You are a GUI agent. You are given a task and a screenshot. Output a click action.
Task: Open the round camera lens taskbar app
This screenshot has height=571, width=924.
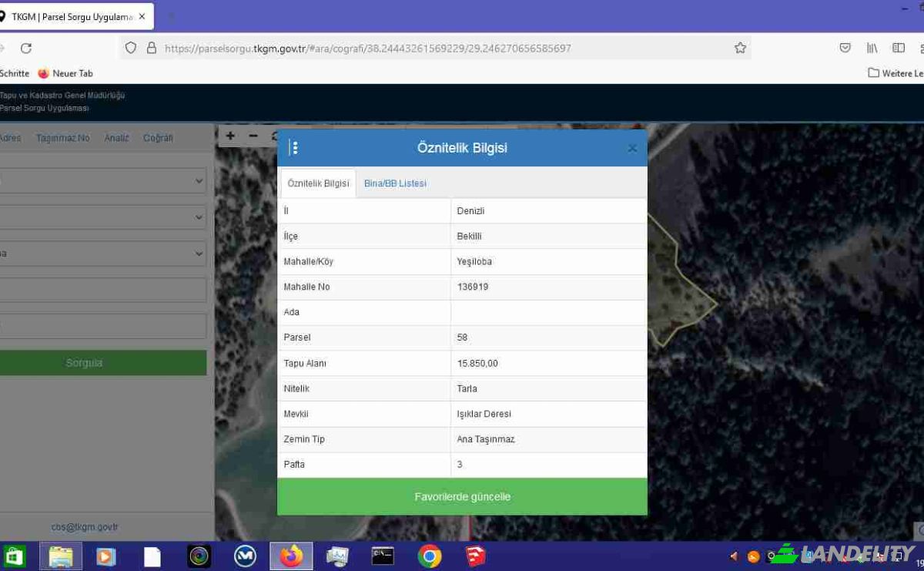[x=199, y=556]
